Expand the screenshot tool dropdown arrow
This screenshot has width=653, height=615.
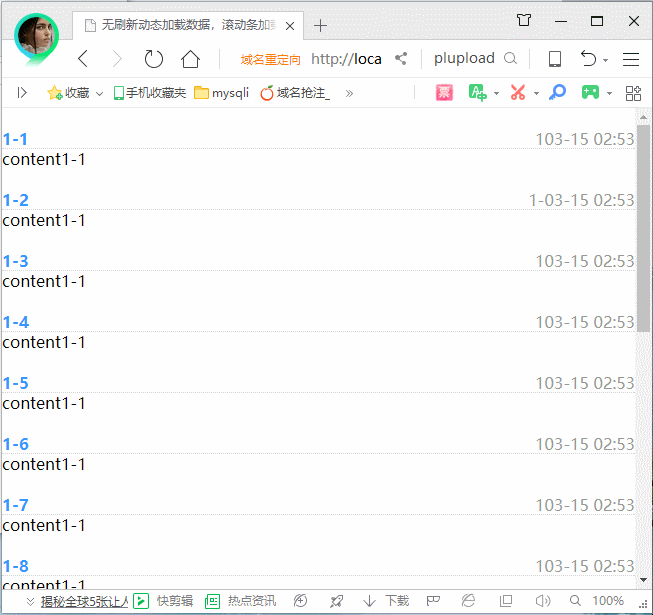click(x=536, y=94)
